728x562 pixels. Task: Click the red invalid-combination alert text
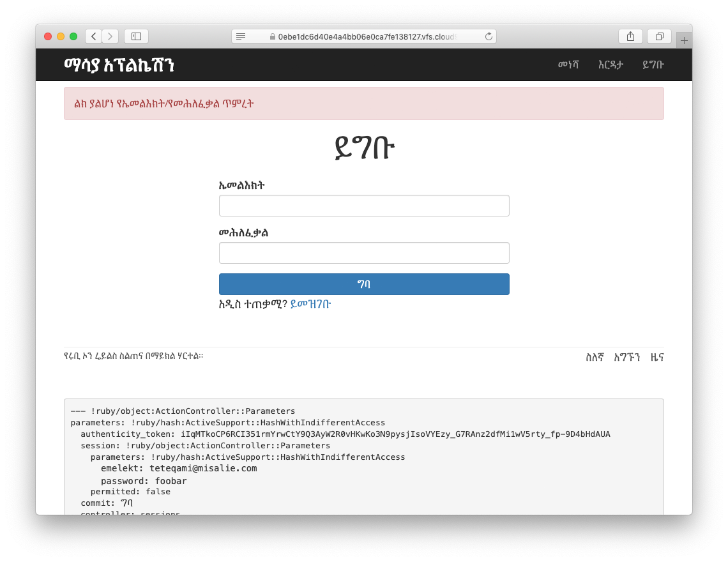click(x=164, y=103)
